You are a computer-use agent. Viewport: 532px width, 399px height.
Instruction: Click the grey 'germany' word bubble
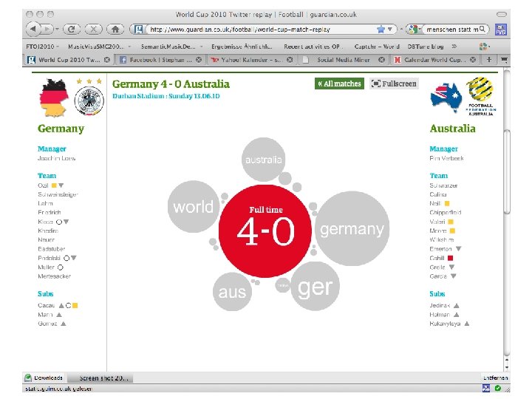point(352,228)
